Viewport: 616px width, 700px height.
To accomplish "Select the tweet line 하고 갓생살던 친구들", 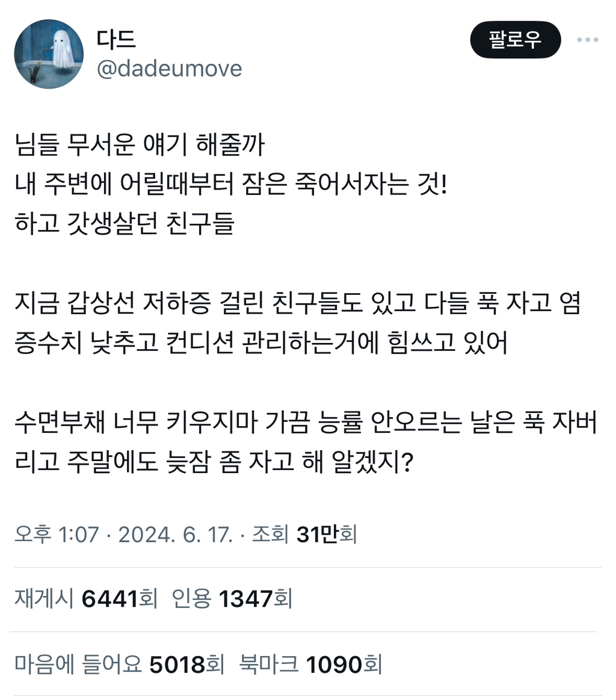I will (125, 223).
